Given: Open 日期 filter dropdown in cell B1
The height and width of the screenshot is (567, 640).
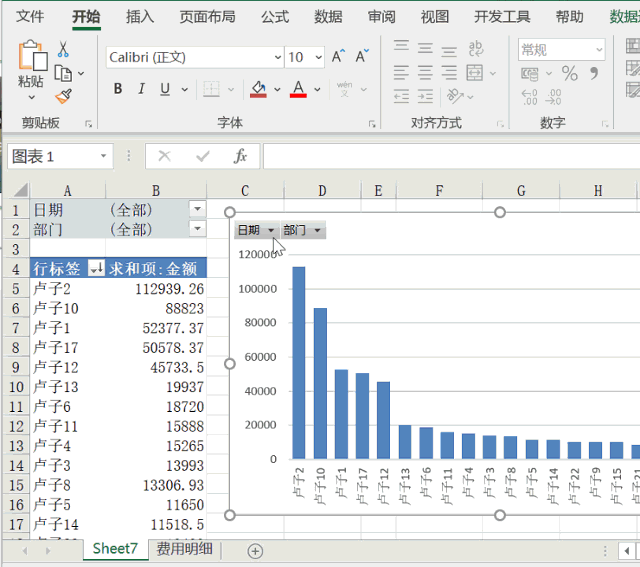Looking at the screenshot, I should coord(198,209).
